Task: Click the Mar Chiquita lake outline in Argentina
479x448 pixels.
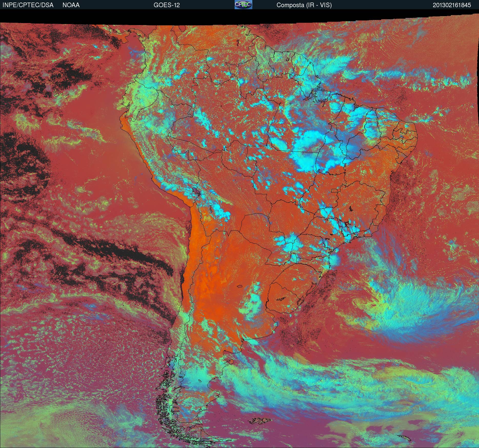Action: click(240, 287)
